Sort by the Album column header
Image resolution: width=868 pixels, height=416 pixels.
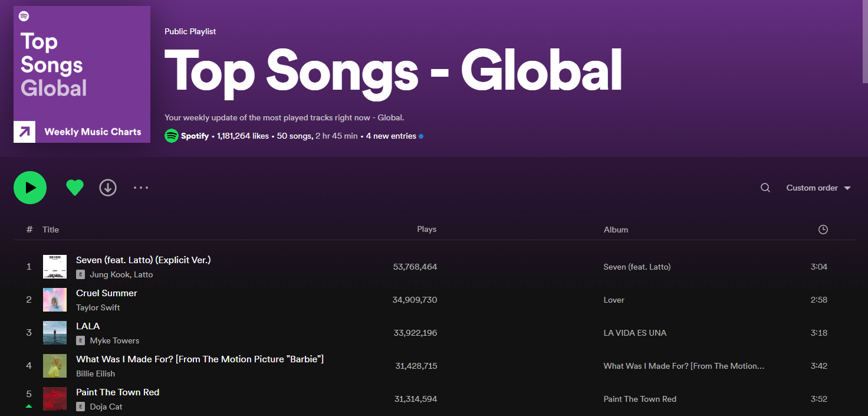click(616, 230)
